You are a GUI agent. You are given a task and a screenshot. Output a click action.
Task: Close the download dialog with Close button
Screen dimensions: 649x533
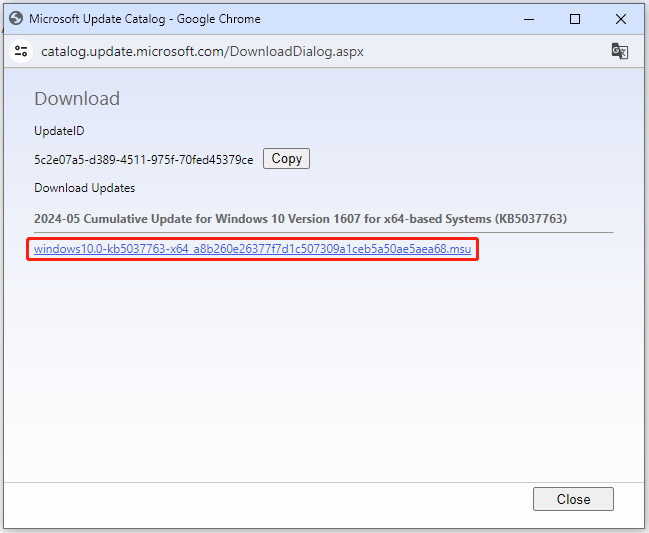(x=573, y=499)
